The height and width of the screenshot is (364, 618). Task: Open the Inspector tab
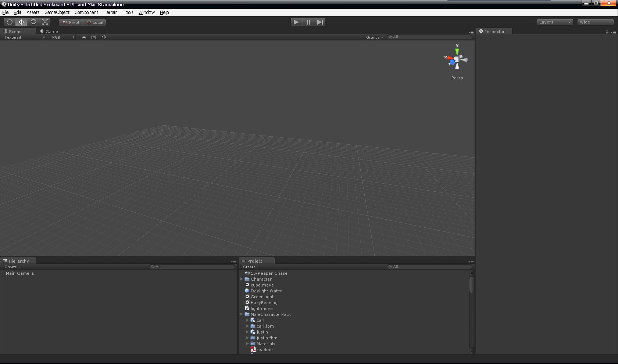point(494,31)
